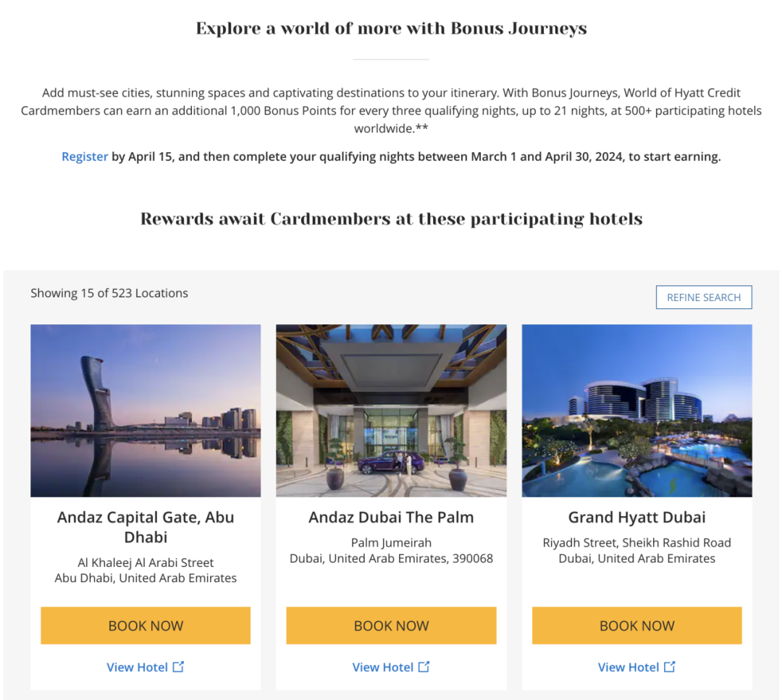Book now at Andaz Dubai The Palm
Image resolution: width=782 pixels, height=700 pixels.
[x=391, y=625]
